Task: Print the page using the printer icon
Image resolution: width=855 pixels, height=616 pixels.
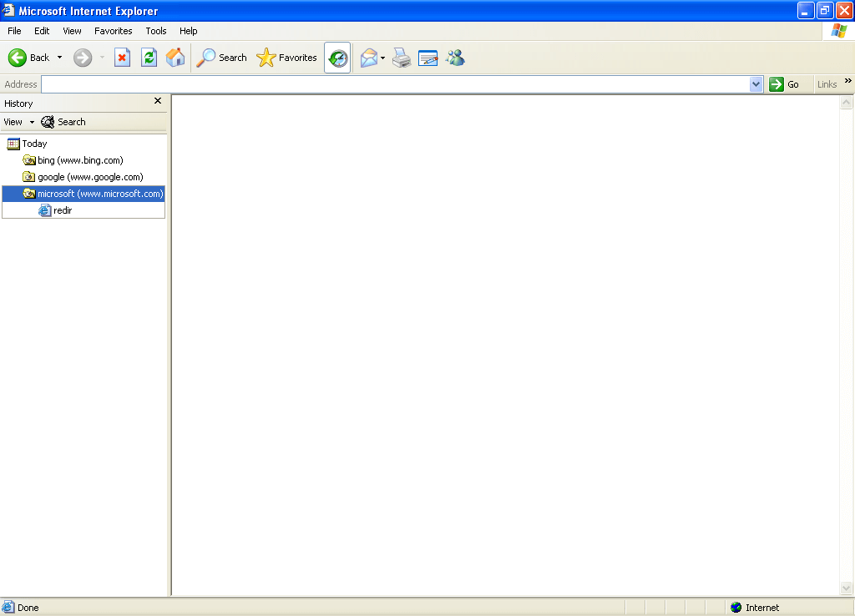Action: coord(402,58)
